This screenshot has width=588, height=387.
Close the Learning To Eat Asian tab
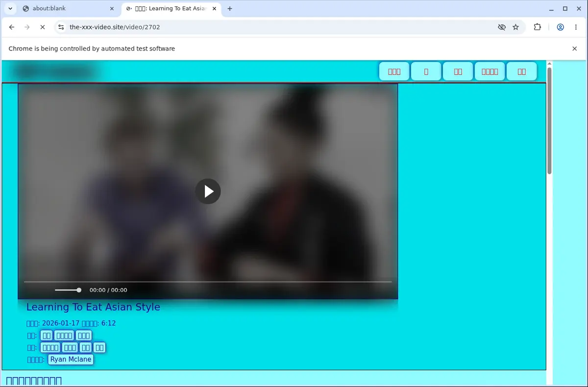click(x=214, y=8)
